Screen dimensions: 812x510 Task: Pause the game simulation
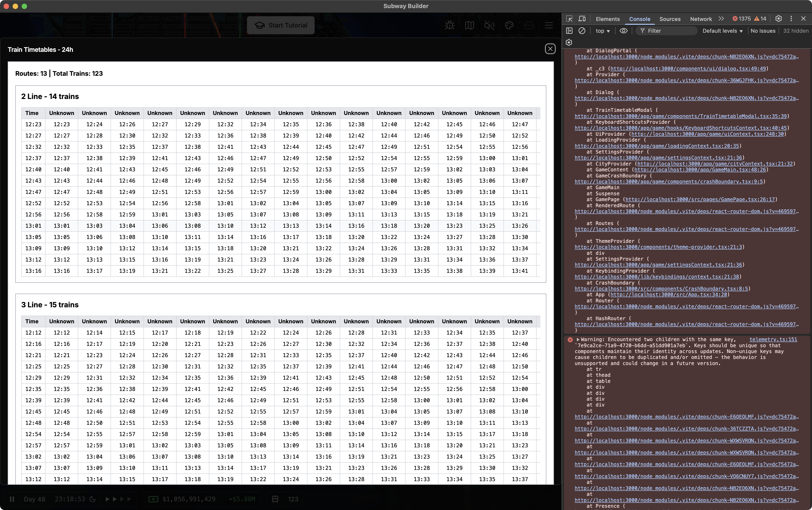click(12, 499)
